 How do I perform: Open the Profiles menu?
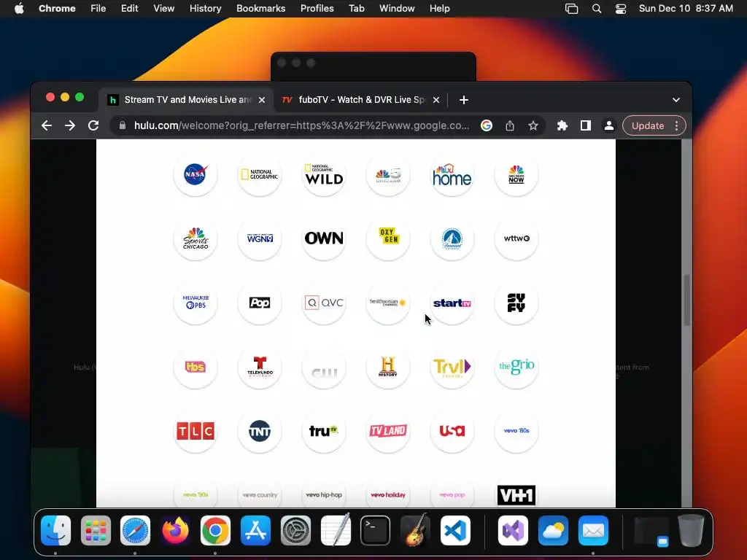(x=317, y=9)
